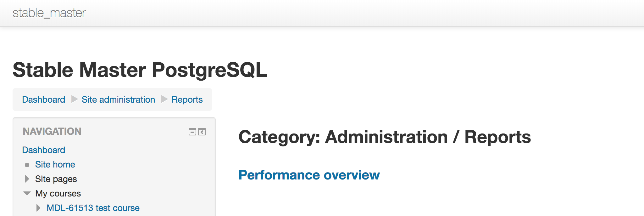
Task: Go to Dashboard in the breadcrumb trail
Action: click(x=44, y=99)
